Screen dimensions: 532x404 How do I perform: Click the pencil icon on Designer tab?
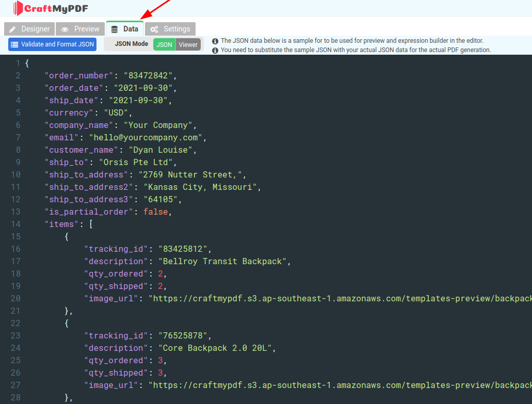[13, 29]
